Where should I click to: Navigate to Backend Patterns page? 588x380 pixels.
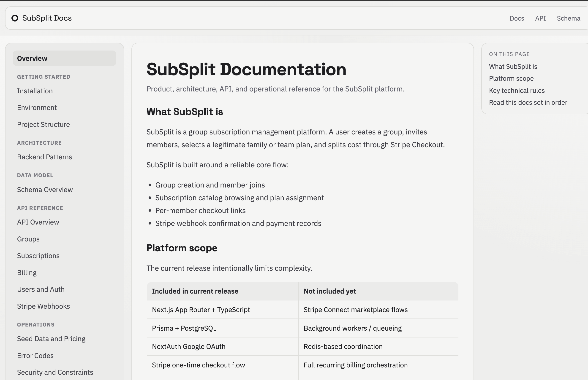click(44, 157)
